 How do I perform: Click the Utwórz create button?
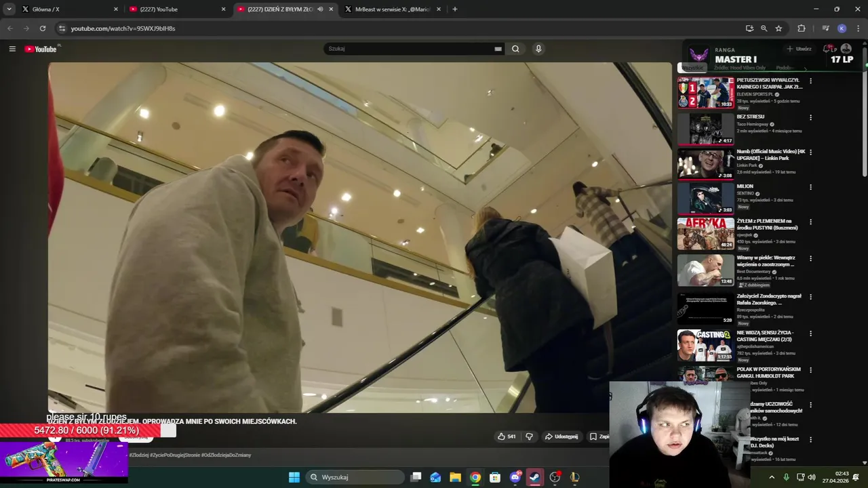pos(799,49)
